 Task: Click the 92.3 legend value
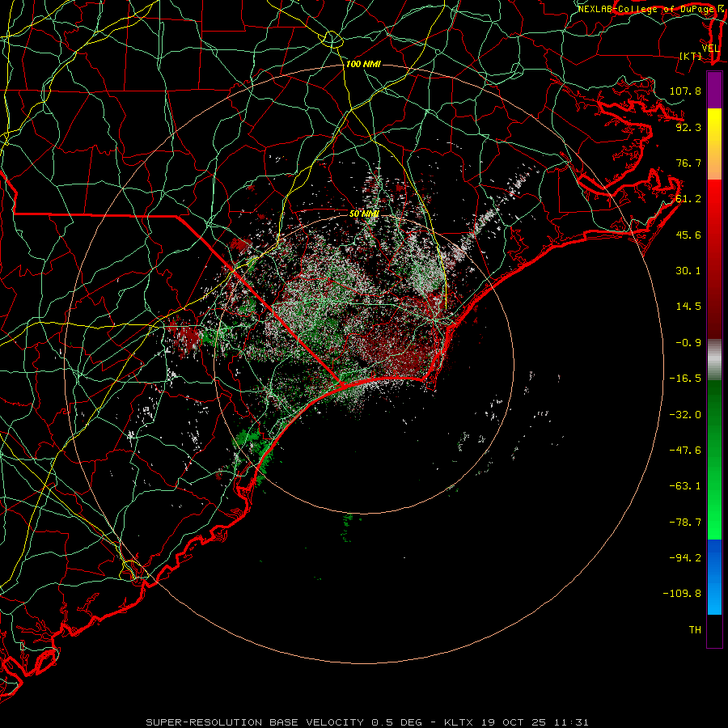click(x=688, y=127)
